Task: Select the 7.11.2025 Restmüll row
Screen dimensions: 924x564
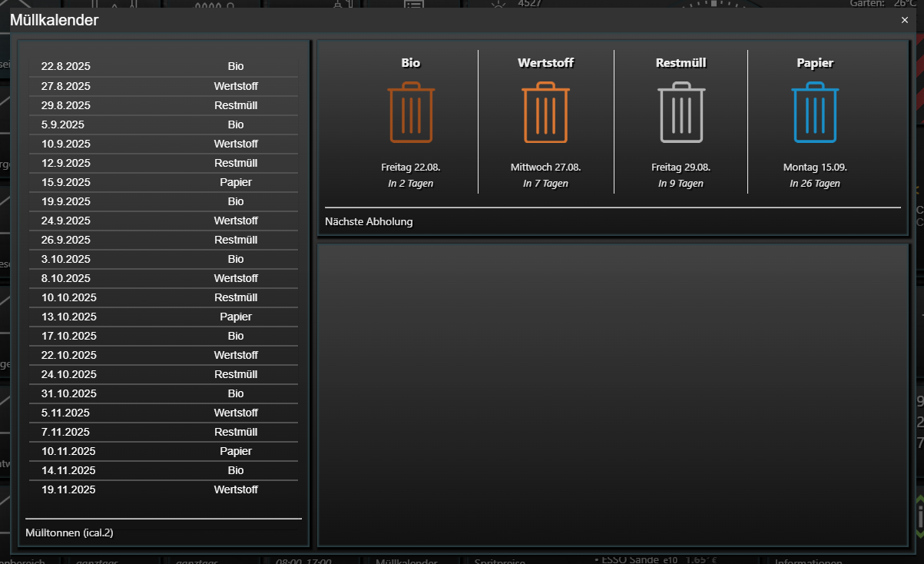Action: tap(164, 432)
